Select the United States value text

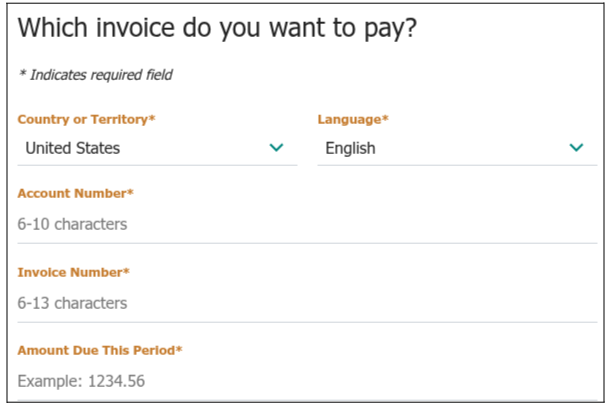(72, 148)
